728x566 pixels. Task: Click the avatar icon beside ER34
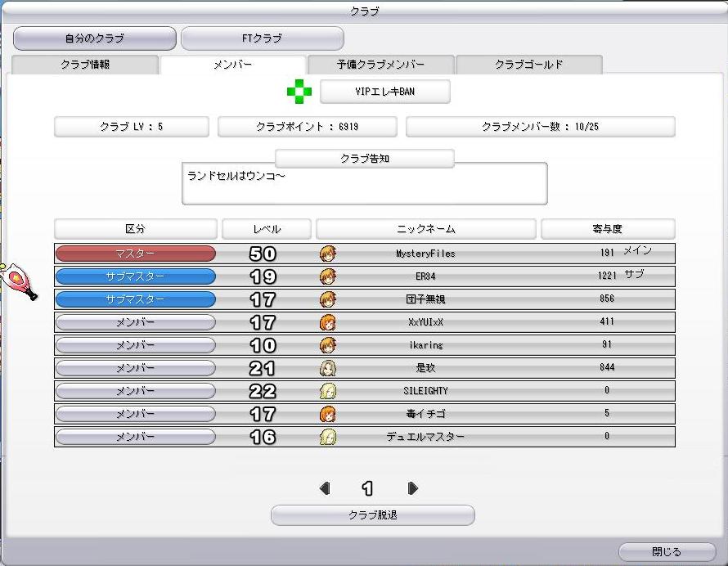pyautogui.click(x=328, y=276)
